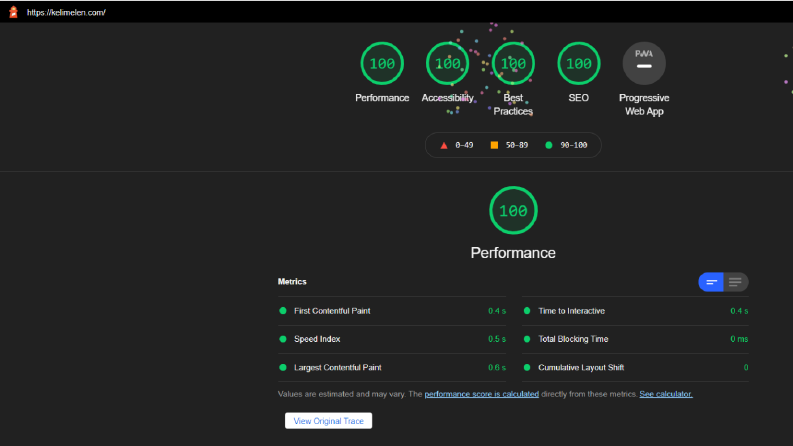Click the '0 ms' Total Blocking Time value
Screen dimensions: 793x446
point(739,339)
